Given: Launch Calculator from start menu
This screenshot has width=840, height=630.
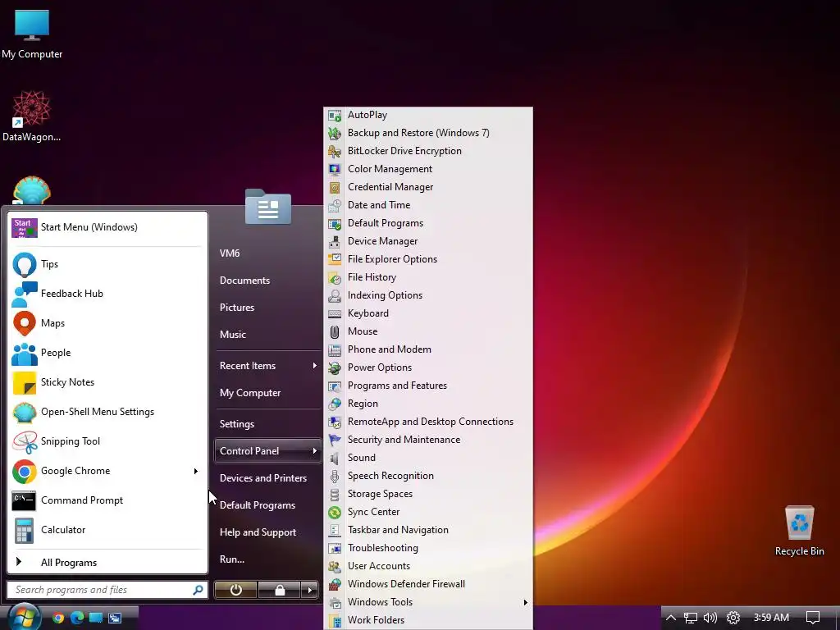Looking at the screenshot, I should 107,529.
